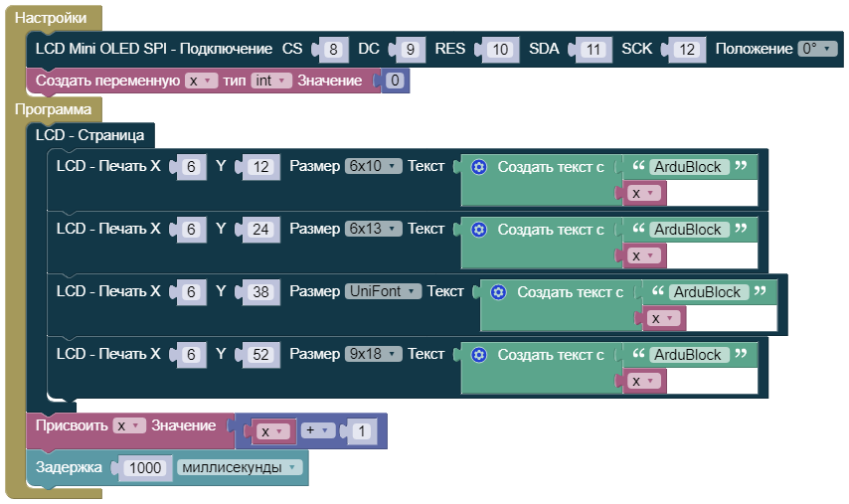This screenshot has height=504, width=849.
Task: Open the Положение 0° rotation dropdown
Action: 817,49
